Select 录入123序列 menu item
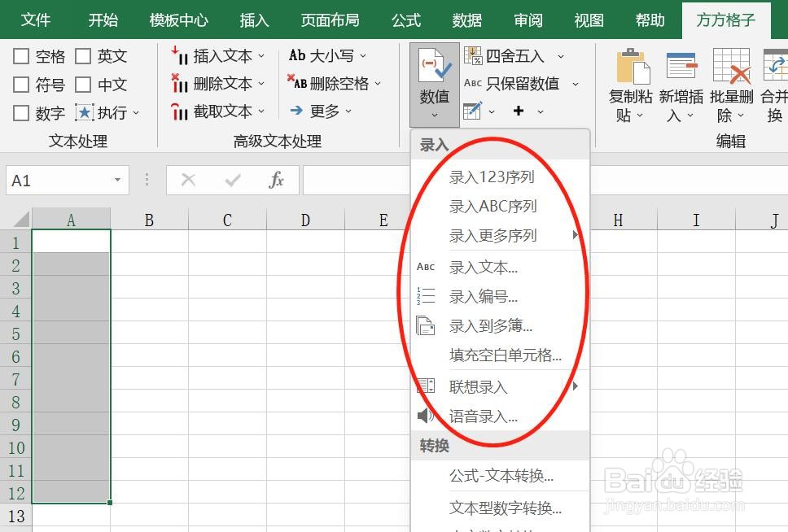The height and width of the screenshot is (532, 788). point(500,177)
